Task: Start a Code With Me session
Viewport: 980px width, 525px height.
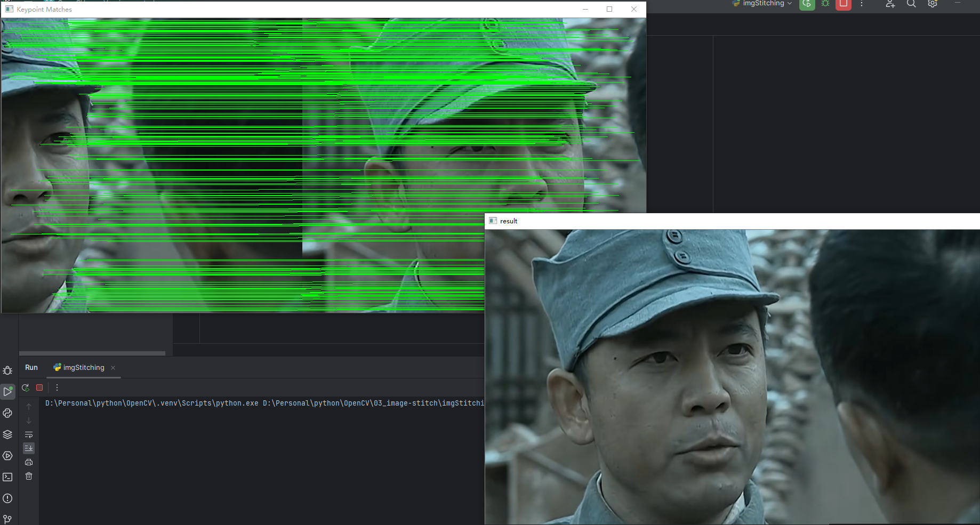Action: point(890,4)
